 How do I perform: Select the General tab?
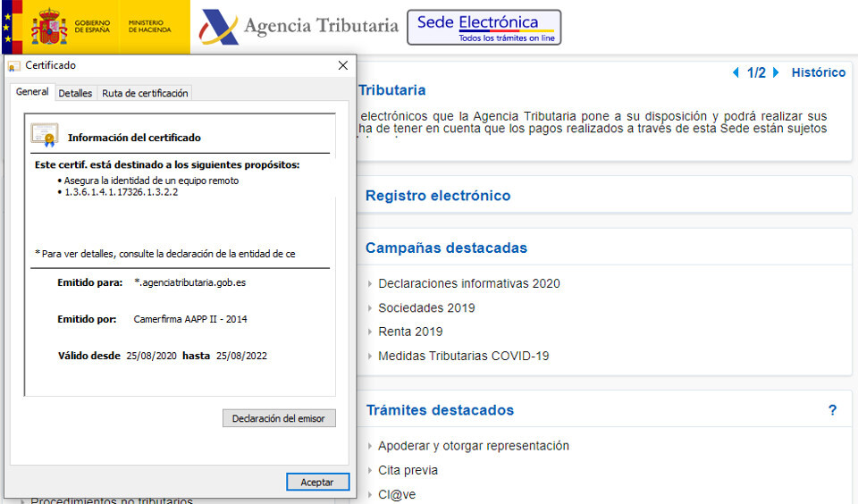(32, 92)
